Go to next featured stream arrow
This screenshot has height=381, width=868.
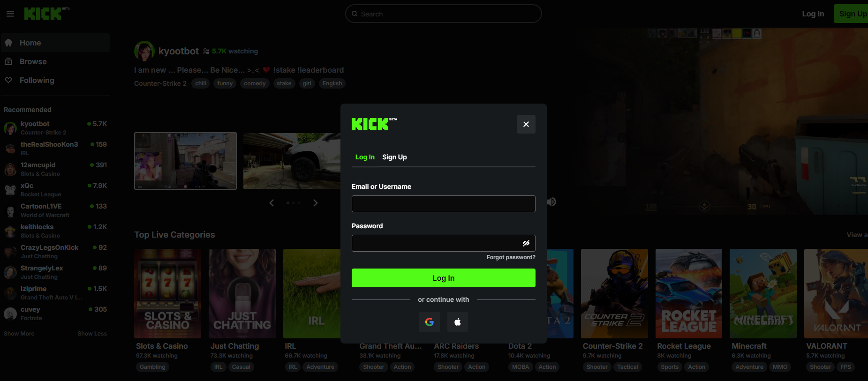click(x=315, y=203)
